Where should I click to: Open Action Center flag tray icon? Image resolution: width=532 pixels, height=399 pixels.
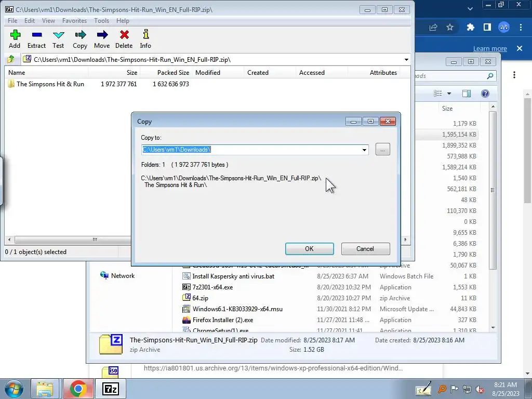pos(455,389)
